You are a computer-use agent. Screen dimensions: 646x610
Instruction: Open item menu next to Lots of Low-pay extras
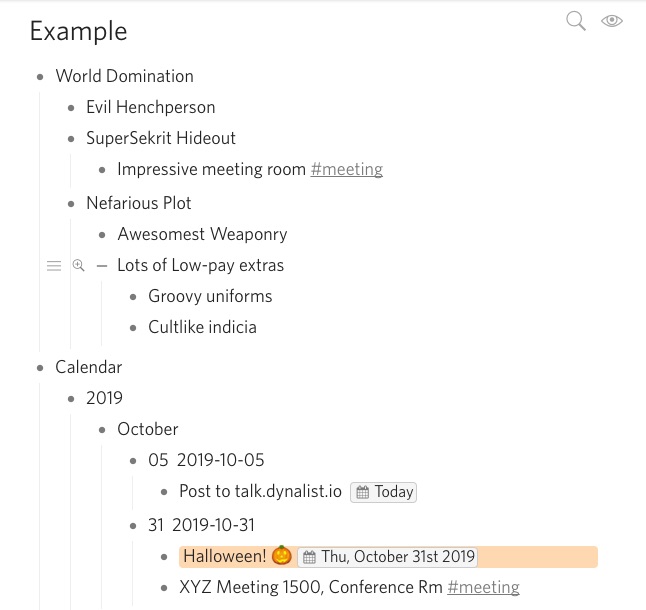(54, 266)
